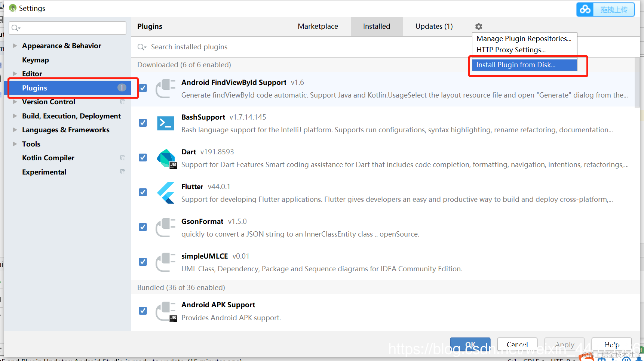Expand Appearance & Behavior tree node
Image resolution: width=644 pixels, height=361 pixels.
15,46
